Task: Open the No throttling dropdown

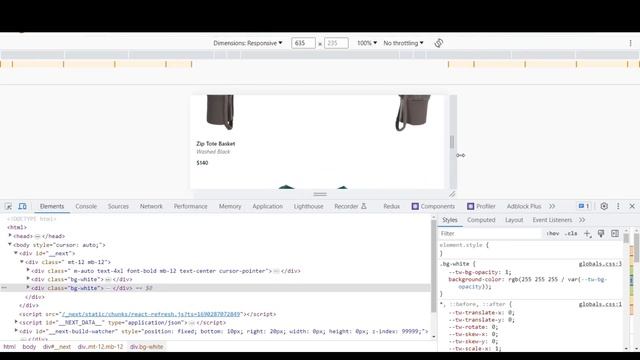Action: [x=403, y=43]
